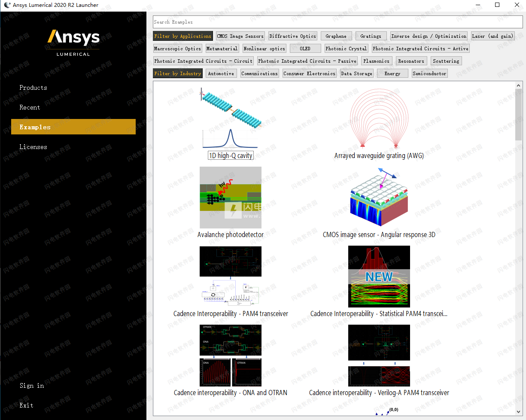Select the Statistical PAM4 transceiver example
The width and height of the screenshot is (526, 420).
click(x=379, y=282)
